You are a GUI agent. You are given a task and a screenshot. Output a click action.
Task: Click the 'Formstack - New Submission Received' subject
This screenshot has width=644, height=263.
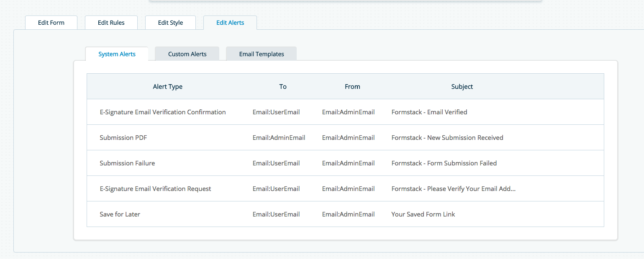point(447,138)
